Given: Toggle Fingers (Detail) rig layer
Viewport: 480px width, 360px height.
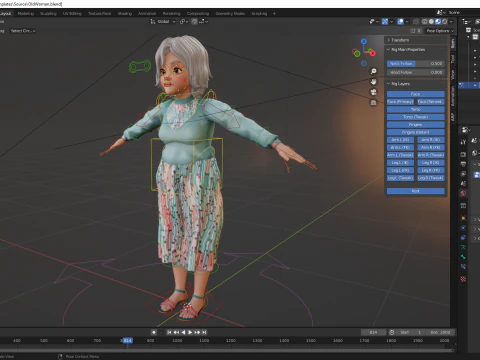Looking at the screenshot, I should [416, 132].
